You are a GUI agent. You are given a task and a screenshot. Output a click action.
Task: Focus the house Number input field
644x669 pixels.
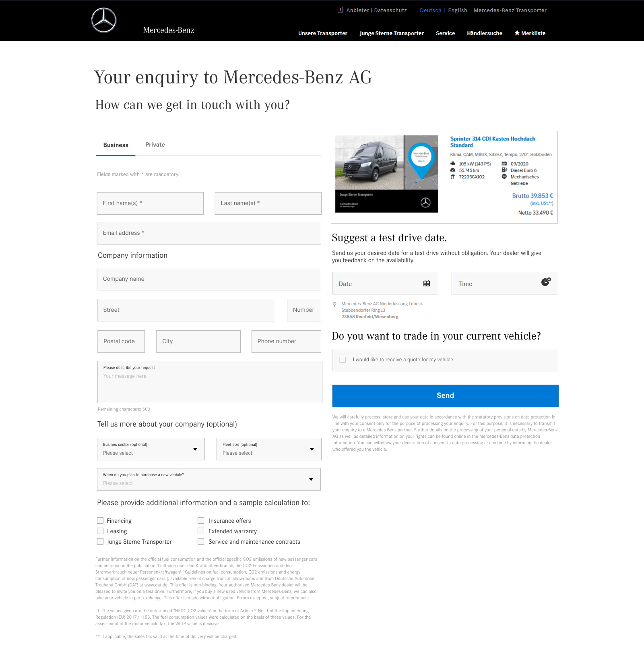click(x=304, y=310)
